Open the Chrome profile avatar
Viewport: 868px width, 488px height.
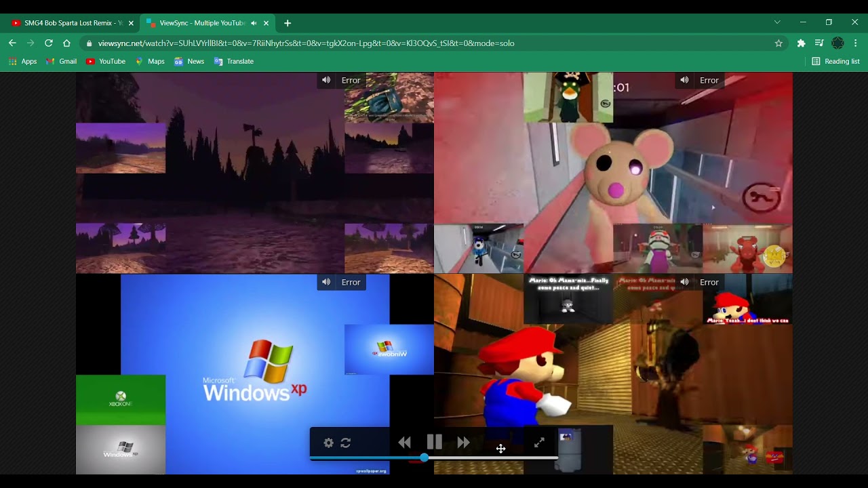pos(837,43)
